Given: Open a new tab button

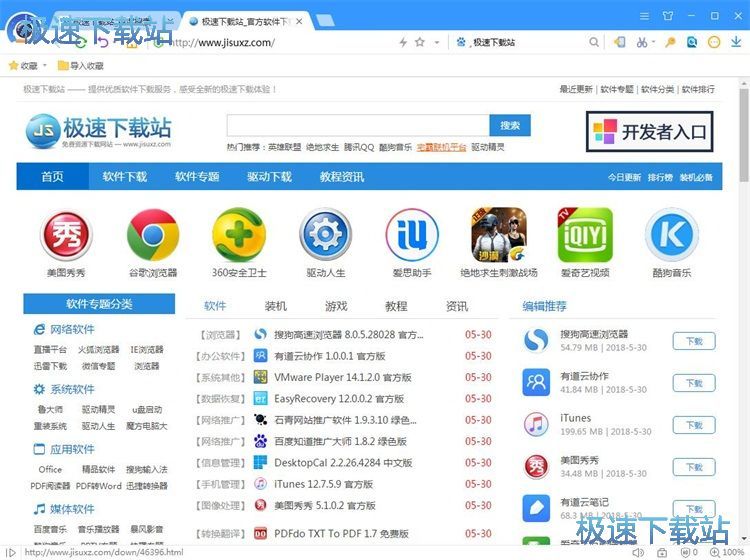Looking at the screenshot, I should [x=325, y=21].
